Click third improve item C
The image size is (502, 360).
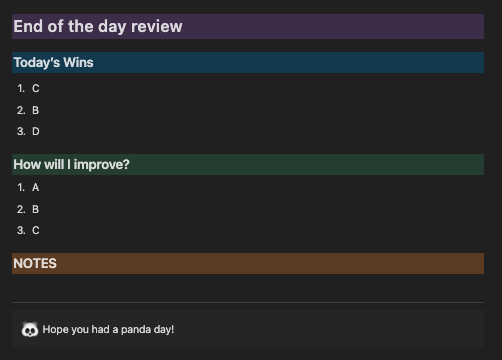(x=36, y=230)
